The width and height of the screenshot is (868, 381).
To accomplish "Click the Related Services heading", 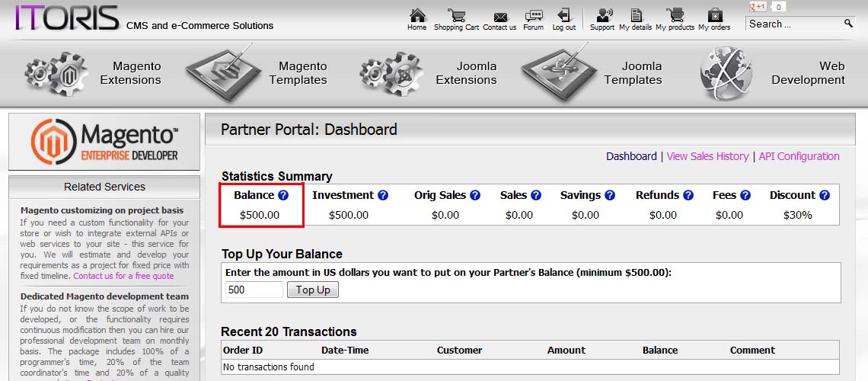I will (x=104, y=187).
